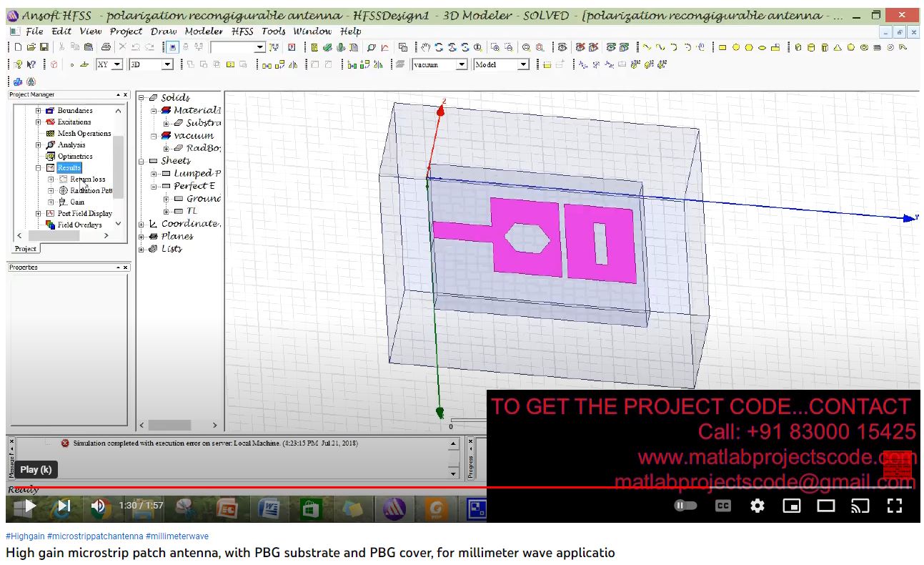Viewport: 924px width, 565px height.
Task: Select the Draw rectangle tool
Action: pyautogui.click(x=722, y=47)
